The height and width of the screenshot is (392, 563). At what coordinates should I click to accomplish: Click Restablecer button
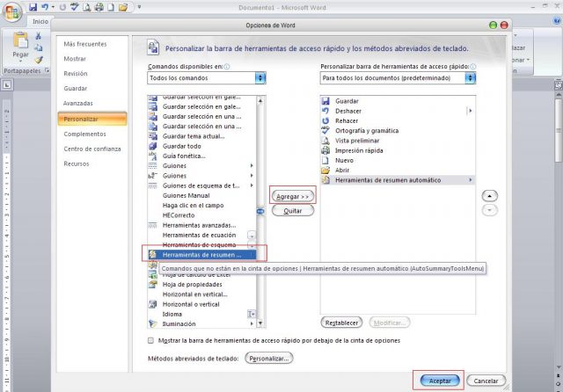[341, 323]
